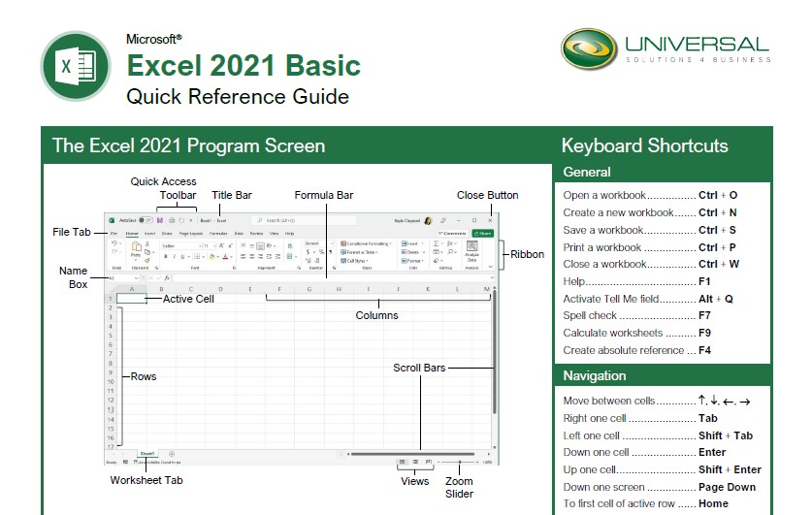Click the Save icon in Quick Access Toolbar
812x515 pixels.
160,220
